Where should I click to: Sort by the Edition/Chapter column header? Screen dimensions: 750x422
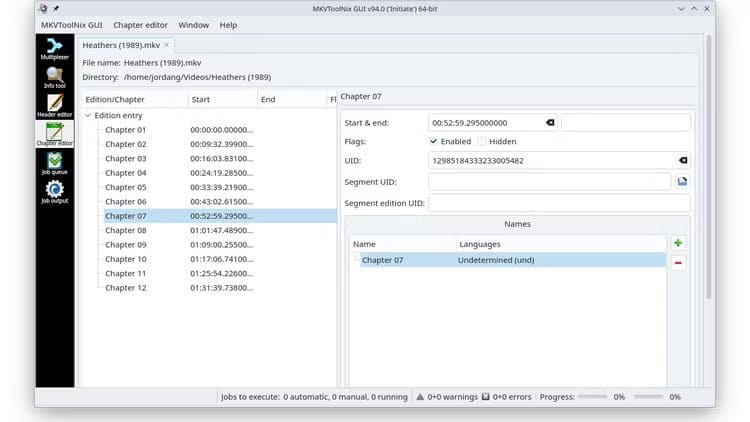click(x=135, y=99)
